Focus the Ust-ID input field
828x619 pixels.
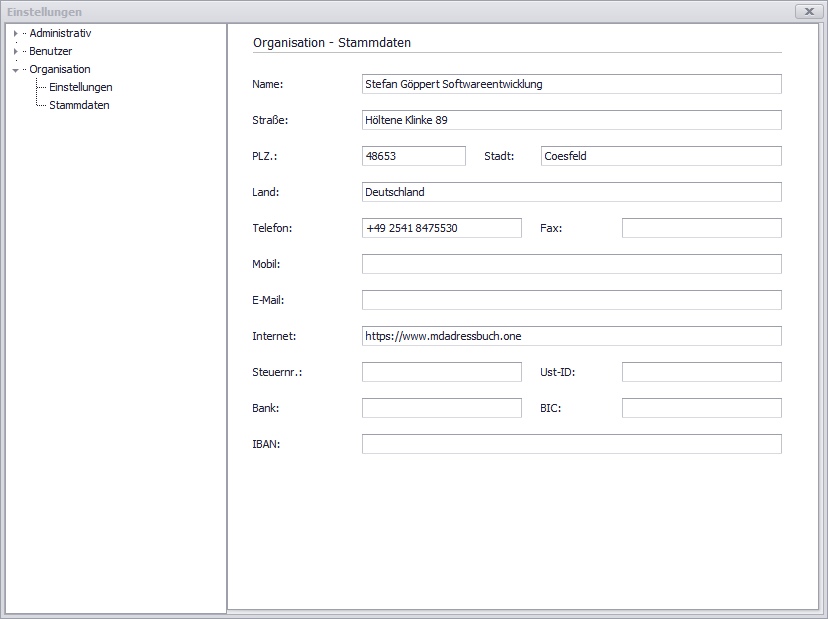701,372
